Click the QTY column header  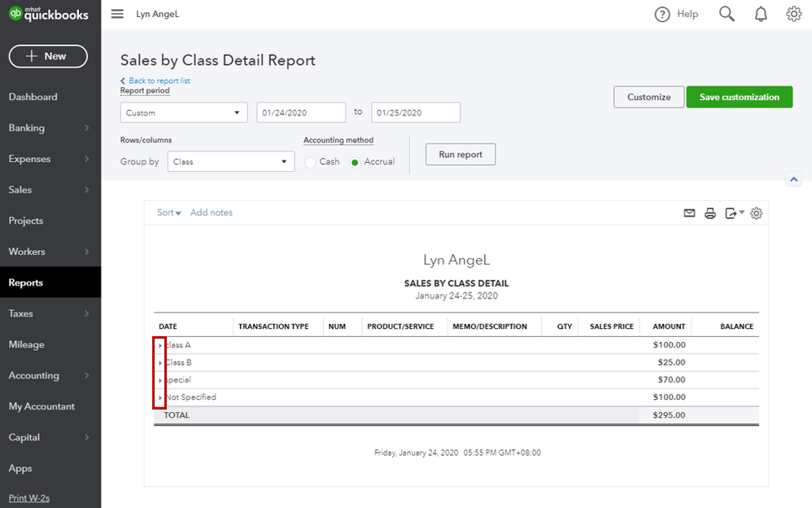pyautogui.click(x=565, y=326)
